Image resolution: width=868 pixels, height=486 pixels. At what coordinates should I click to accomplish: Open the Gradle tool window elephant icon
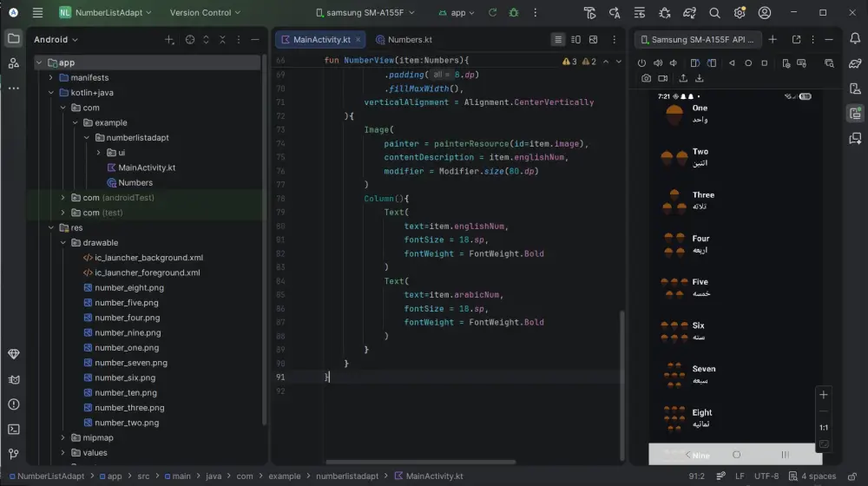855,63
